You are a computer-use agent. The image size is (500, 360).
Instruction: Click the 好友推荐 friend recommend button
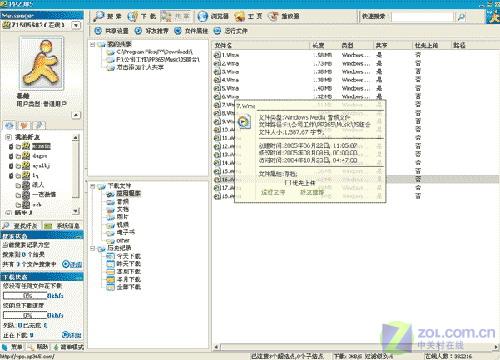click(151, 31)
